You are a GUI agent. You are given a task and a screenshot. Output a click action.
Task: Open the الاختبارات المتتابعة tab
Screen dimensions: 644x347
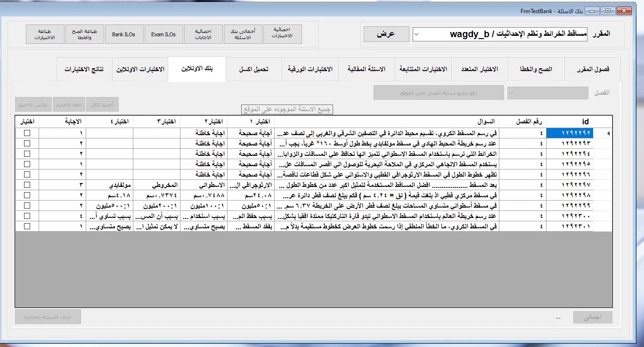tap(423, 69)
